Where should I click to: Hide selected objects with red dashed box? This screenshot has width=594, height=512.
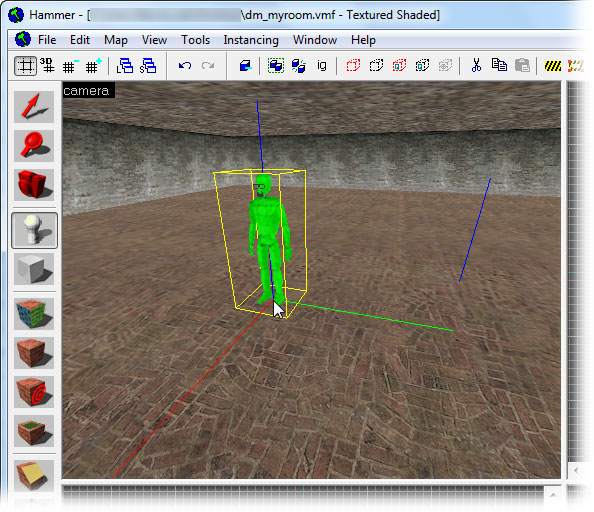353,66
